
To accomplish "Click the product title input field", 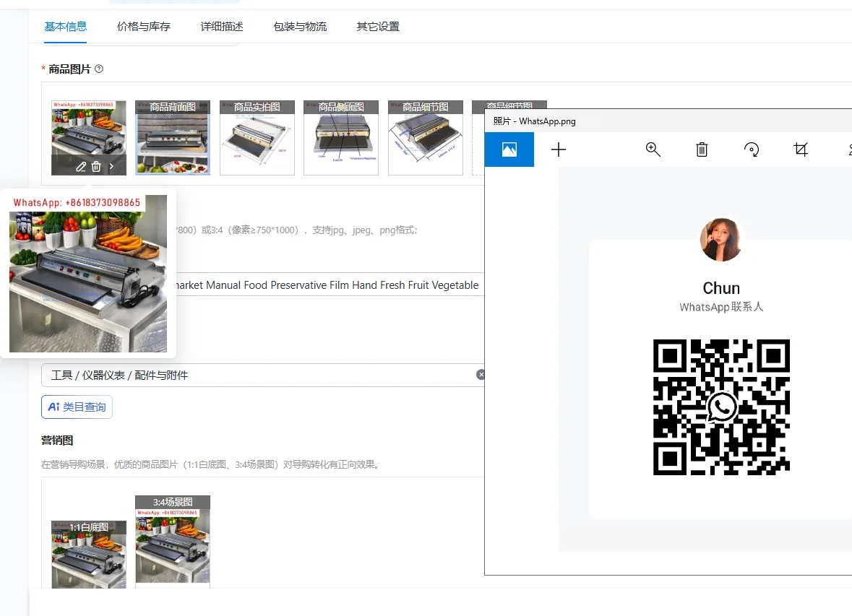I will tap(330, 285).
